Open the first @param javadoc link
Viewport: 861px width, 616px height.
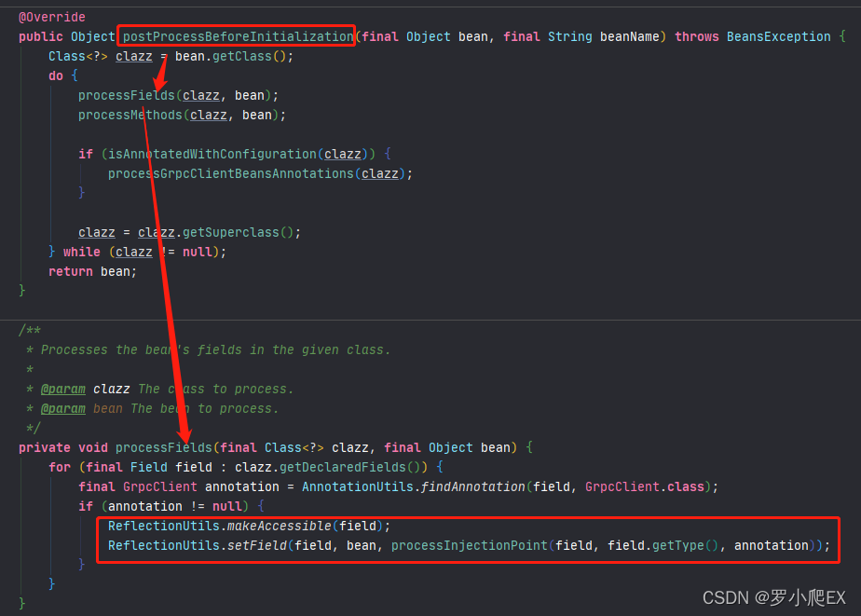(x=62, y=388)
